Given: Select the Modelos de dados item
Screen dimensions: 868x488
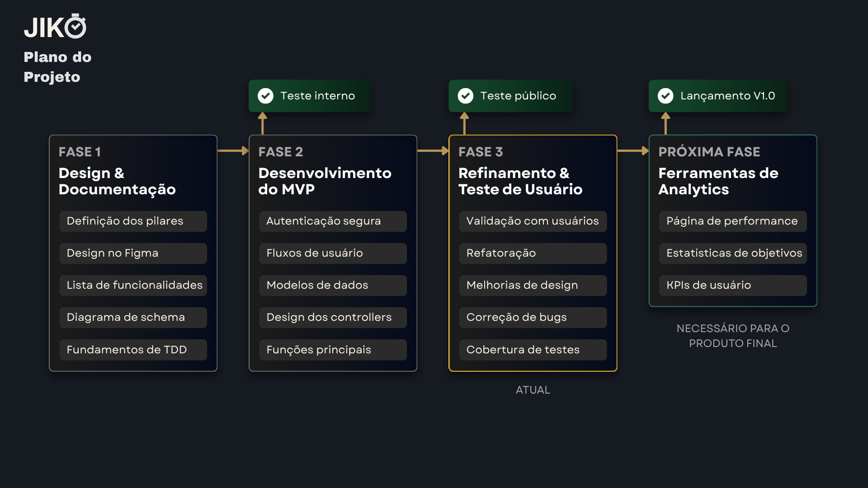Looking at the screenshot, I should click(x=333, y=286).
